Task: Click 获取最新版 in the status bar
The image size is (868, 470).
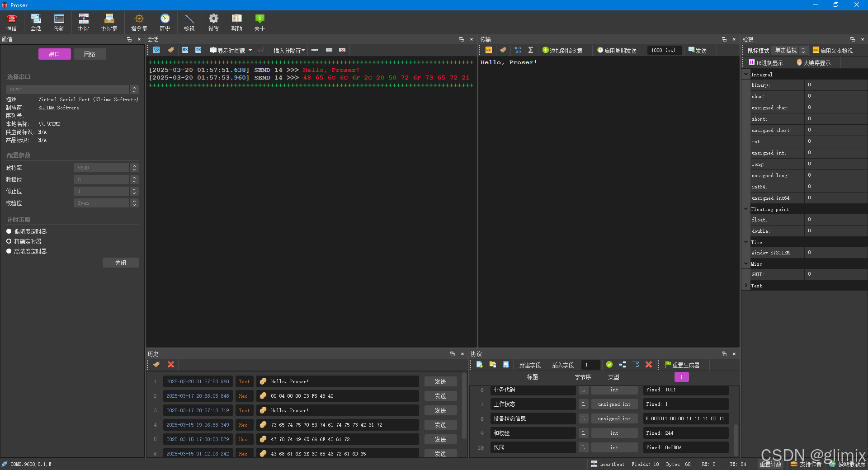Action: (x=847, y=464)
